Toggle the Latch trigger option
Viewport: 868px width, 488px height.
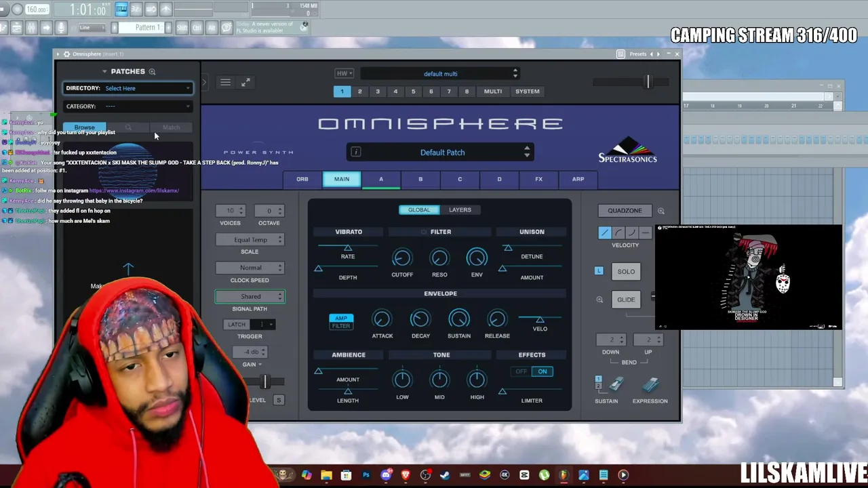pos(237,325)
